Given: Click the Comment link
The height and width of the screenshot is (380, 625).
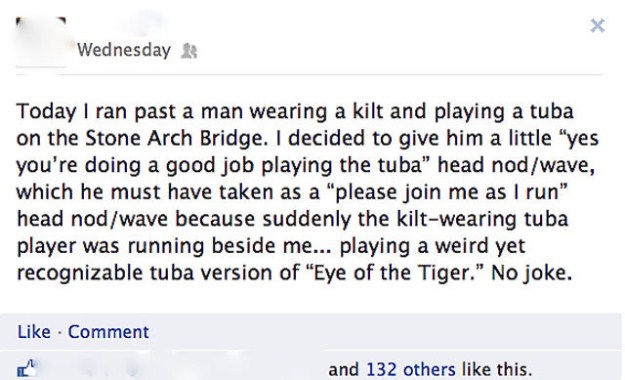Looking at the screenshot, I should coord(108,332).
